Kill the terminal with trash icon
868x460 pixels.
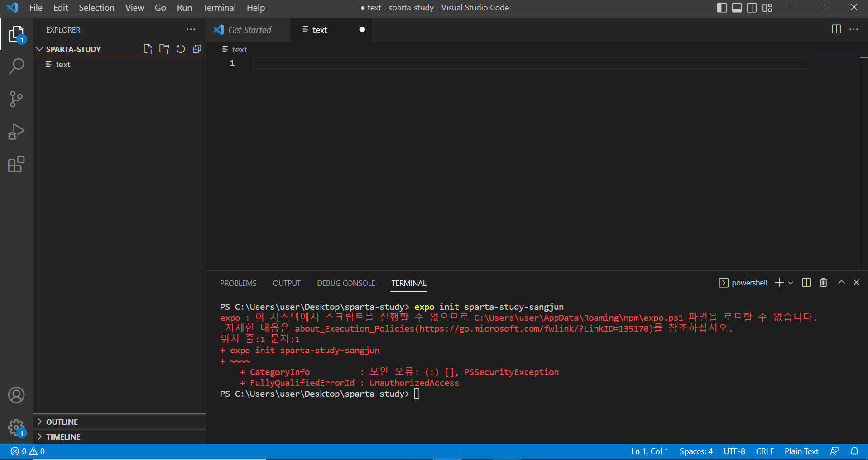(824, 283)
